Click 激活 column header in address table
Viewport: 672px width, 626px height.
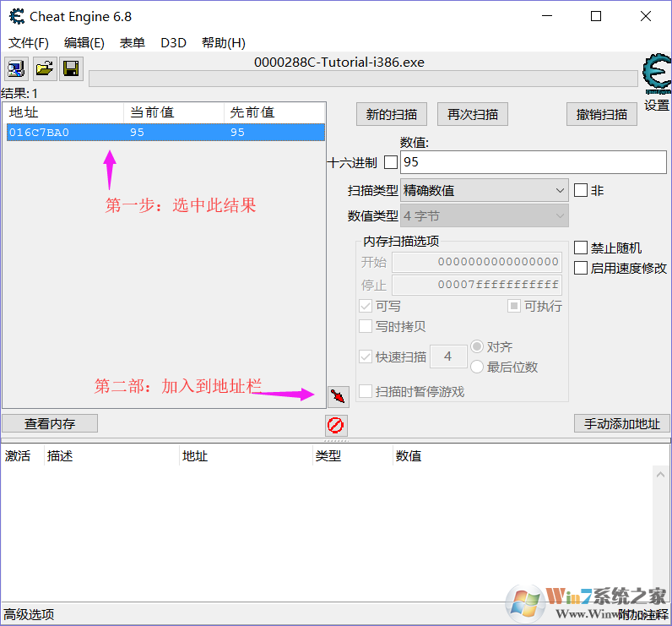coord(22,456)
